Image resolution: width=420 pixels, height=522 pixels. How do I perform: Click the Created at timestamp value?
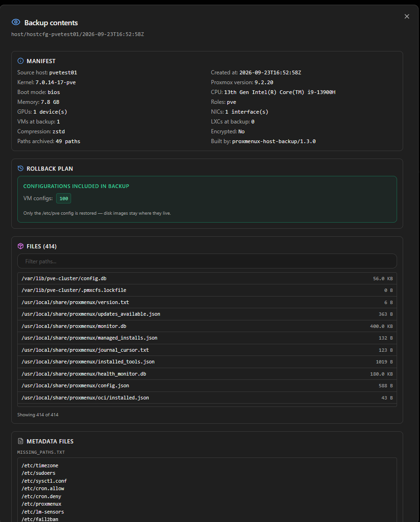[x=270, y=72]
